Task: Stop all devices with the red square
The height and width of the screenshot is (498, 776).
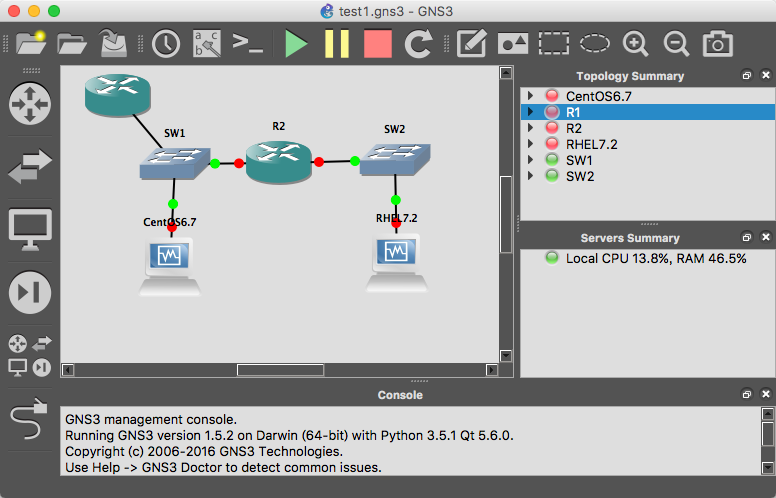Action: tap(378, 44)
